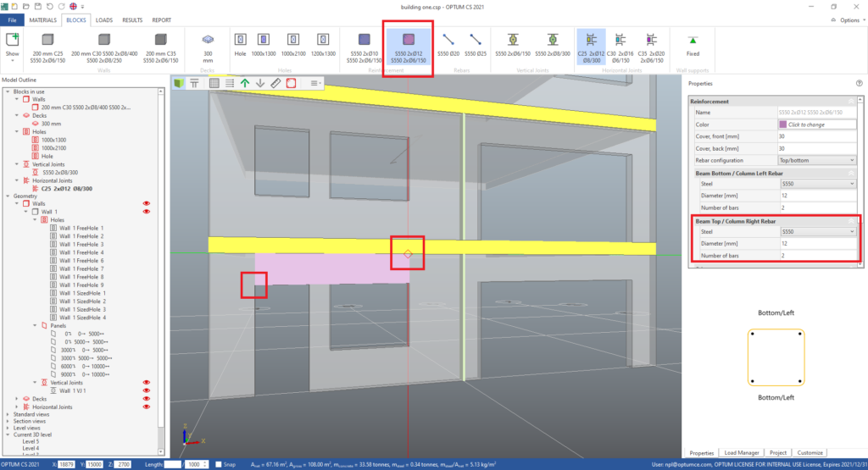The height and width of the screenshot is (470, 868).
Task: Select the C30 2xØ16 horizontal joint
Action: click(620, 45)
